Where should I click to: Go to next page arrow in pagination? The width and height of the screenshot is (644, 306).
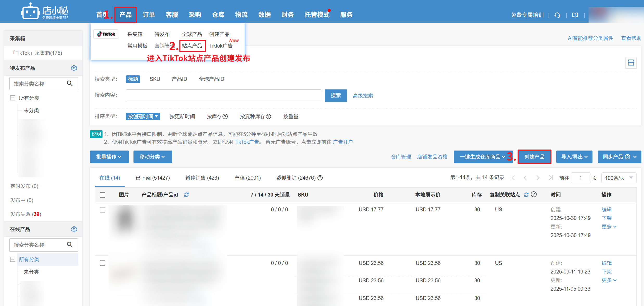pyautogui.click(x=538, y=178)
